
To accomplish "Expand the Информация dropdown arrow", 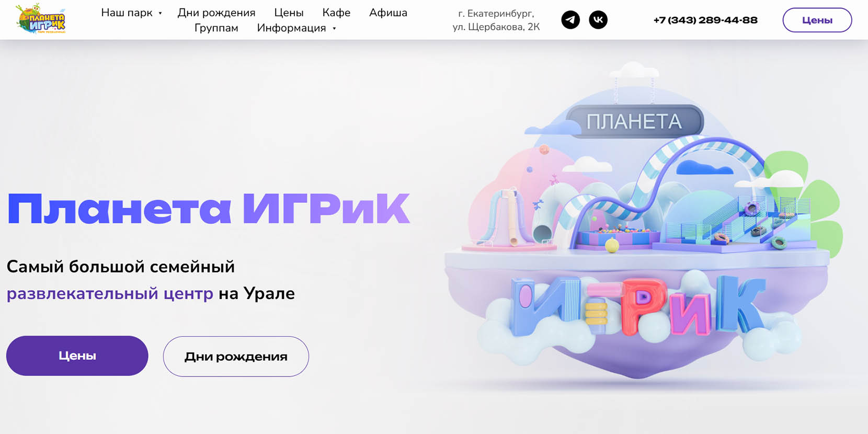I will click(x=334, y=29).
